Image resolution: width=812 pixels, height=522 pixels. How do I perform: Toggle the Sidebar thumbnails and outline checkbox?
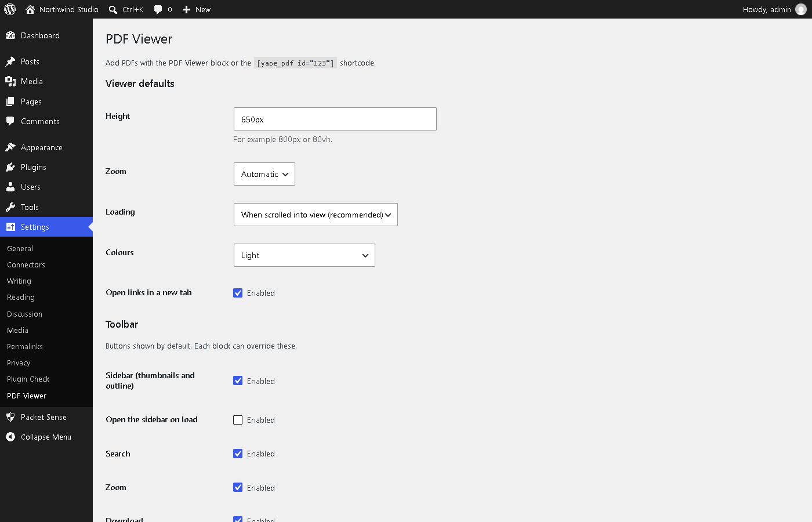pos(238,380)
